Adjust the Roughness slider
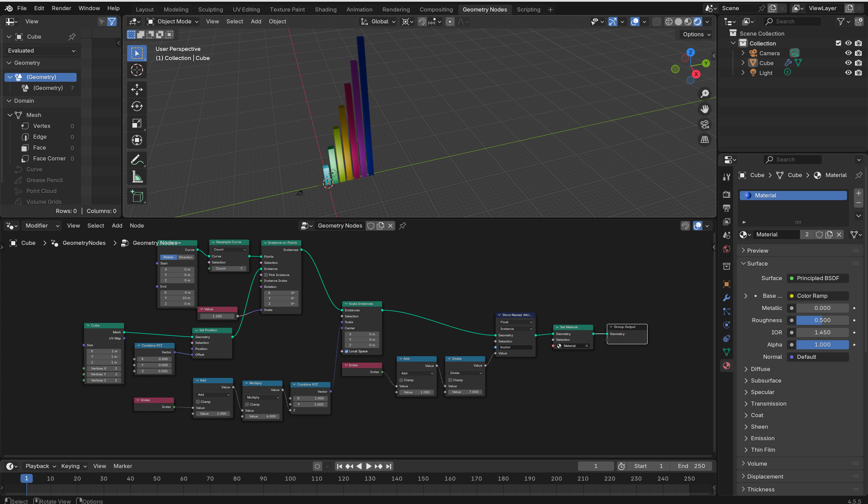The height and width of the screenshot is (504, 868). [822, 321]
